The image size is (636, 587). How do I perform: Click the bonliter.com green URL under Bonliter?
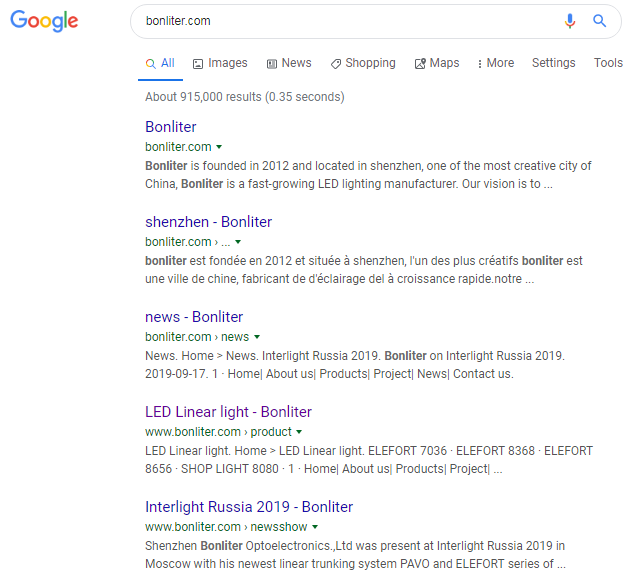point(178,147)
